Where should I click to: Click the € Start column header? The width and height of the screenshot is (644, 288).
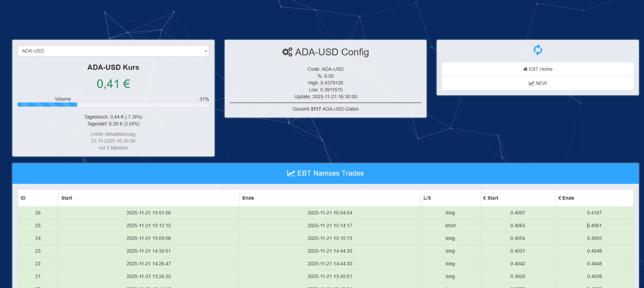click(491, 198)
